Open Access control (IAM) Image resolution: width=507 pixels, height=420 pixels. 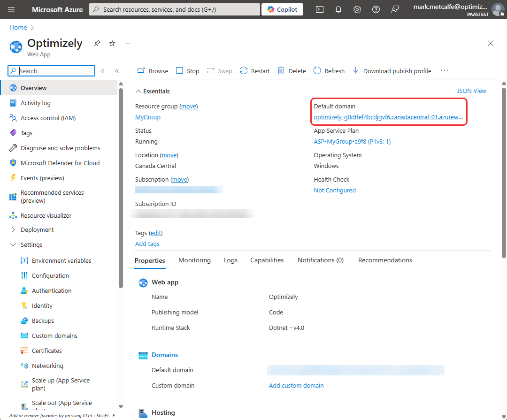pos(48,118)
